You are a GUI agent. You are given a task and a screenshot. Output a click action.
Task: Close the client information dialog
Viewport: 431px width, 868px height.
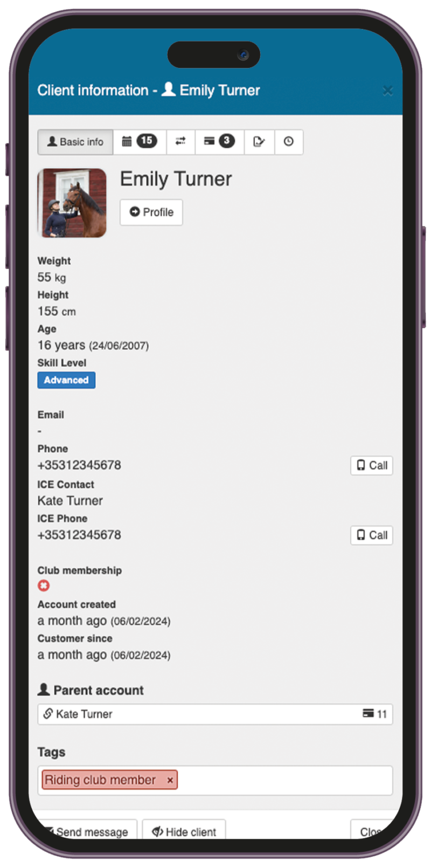[387, 91]
